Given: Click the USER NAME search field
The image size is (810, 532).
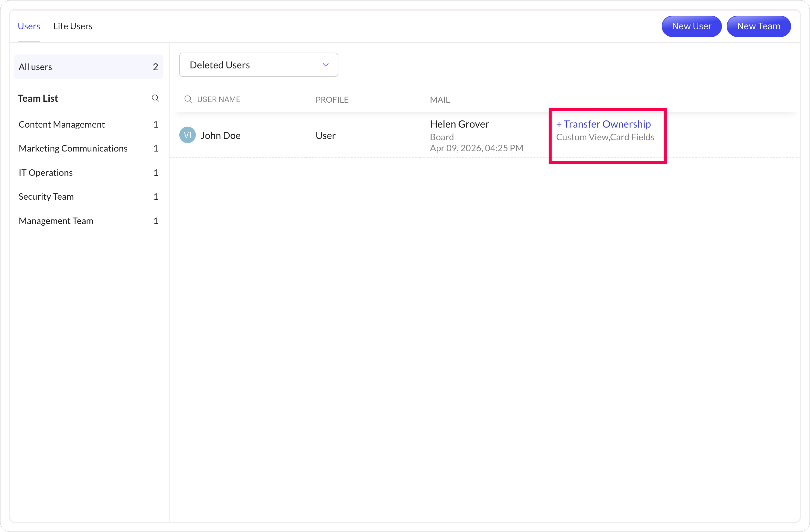Looking at the screenshot, I should coord(219,99).
